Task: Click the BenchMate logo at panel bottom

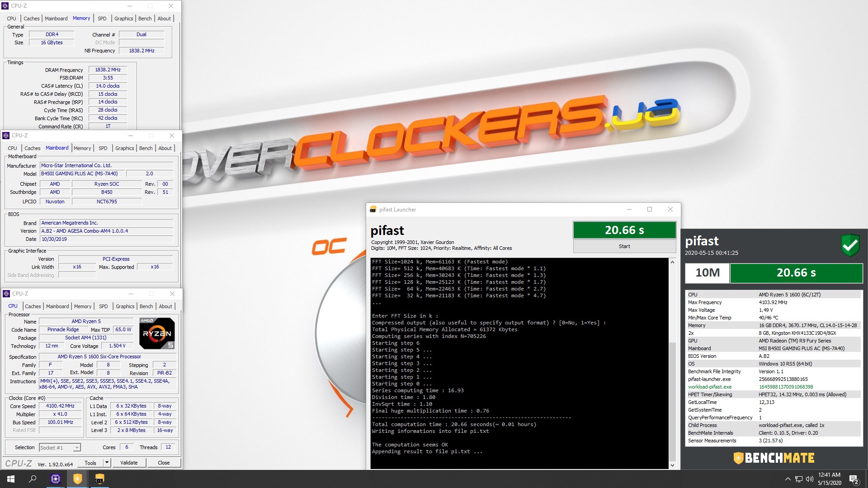Action: point(774,458)
